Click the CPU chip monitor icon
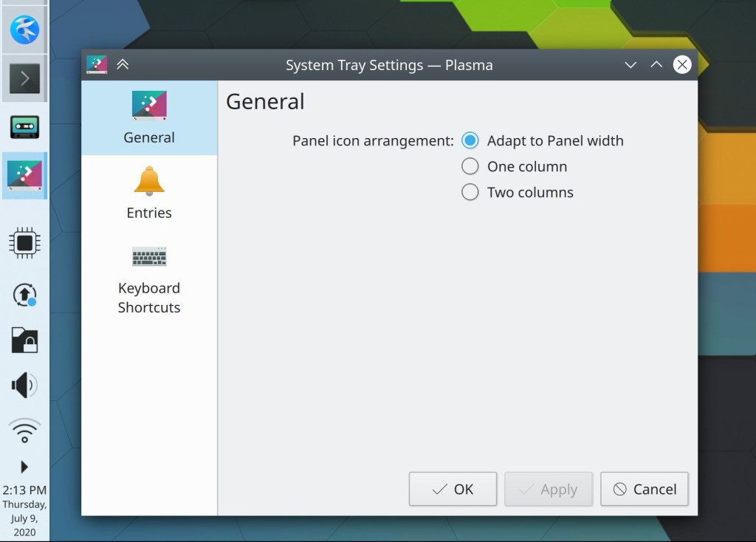The image size is (756, 542). [x=24, y=243]
